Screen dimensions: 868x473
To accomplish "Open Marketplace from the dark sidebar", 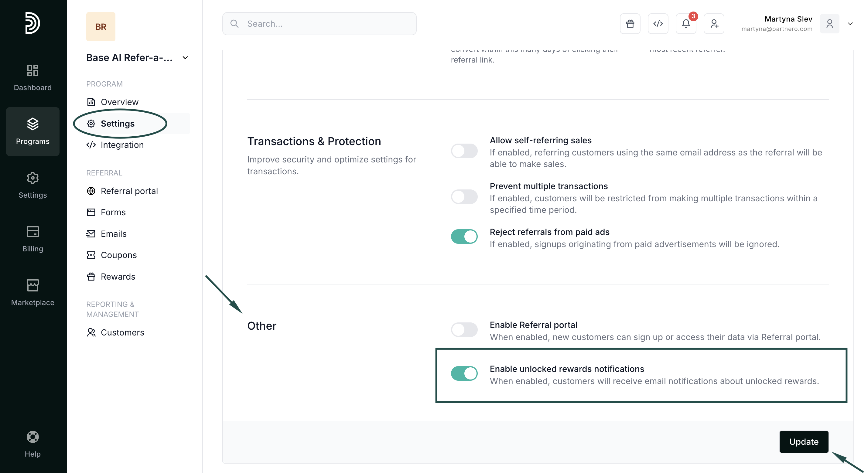I will tap(33, 292).
